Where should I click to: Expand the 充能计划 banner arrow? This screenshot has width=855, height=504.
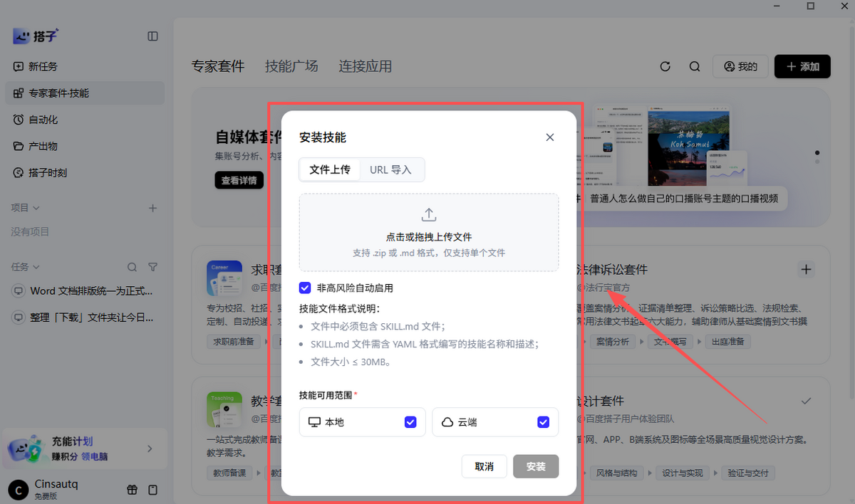[150, 448]
